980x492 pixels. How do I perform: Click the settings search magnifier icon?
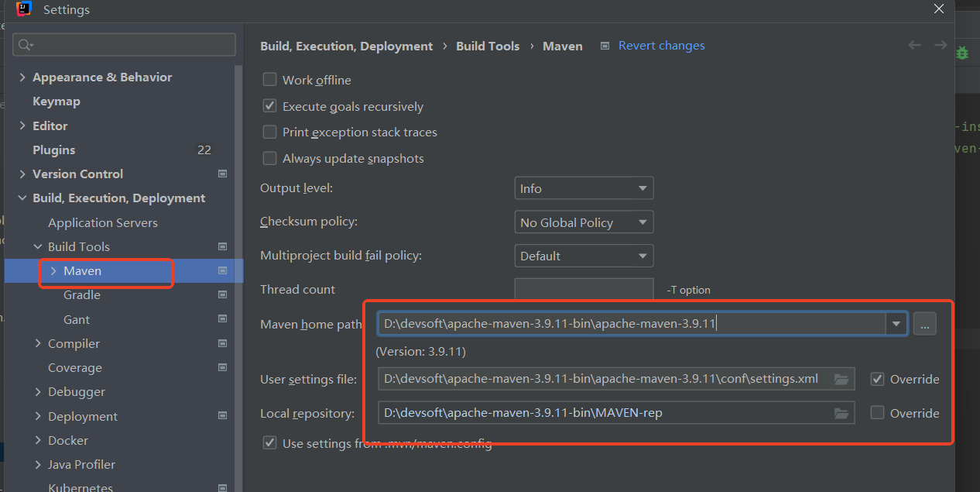[26, 45]
